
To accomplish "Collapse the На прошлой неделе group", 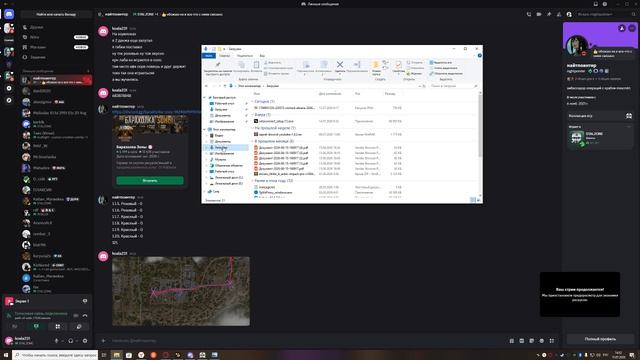I will click(x=252, y=128).
